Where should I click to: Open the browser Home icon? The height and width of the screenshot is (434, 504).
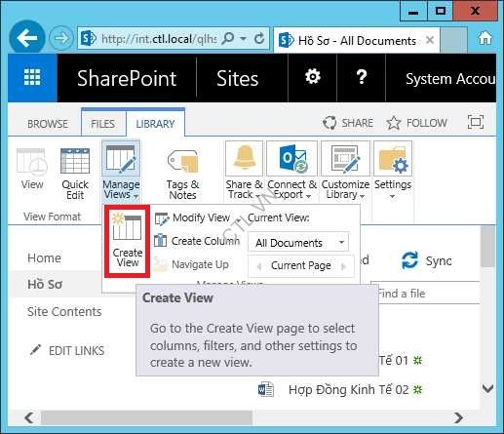click(485, 38)
